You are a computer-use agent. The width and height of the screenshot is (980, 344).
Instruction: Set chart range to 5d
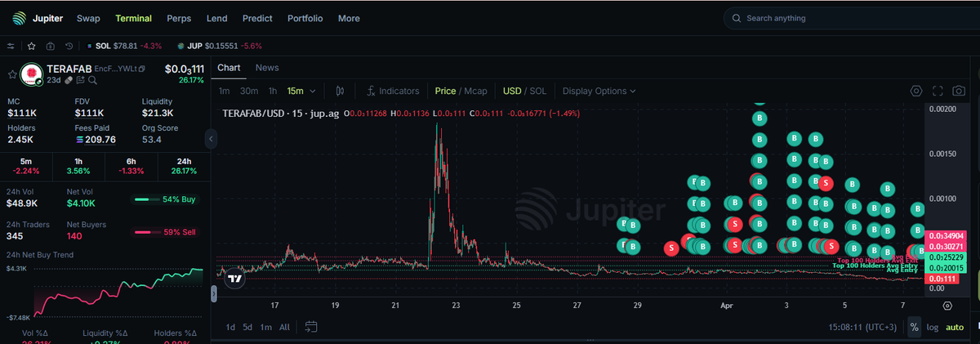247,327
